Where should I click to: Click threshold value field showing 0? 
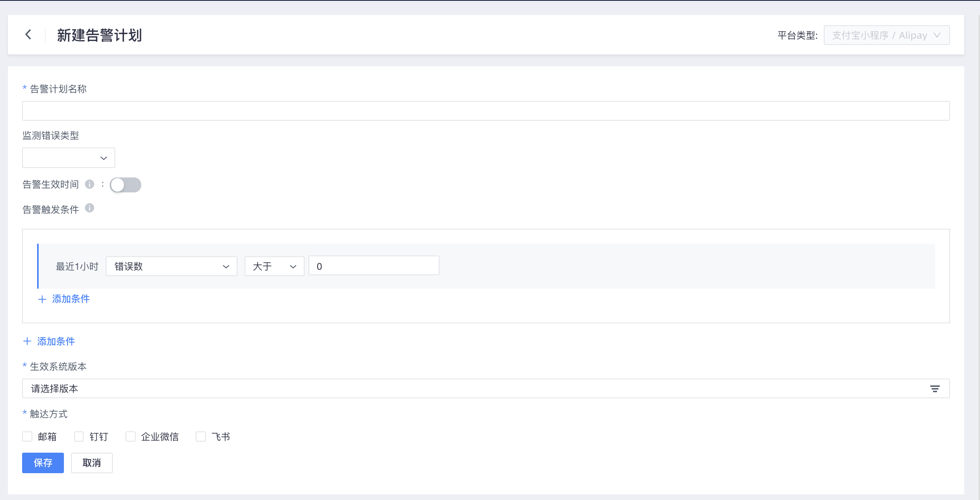374,266
